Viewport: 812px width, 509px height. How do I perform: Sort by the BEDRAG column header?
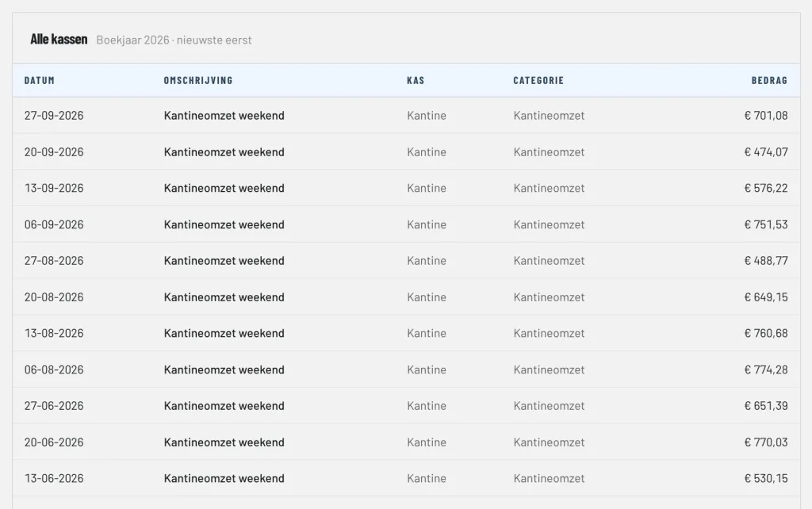click(769, 80)
